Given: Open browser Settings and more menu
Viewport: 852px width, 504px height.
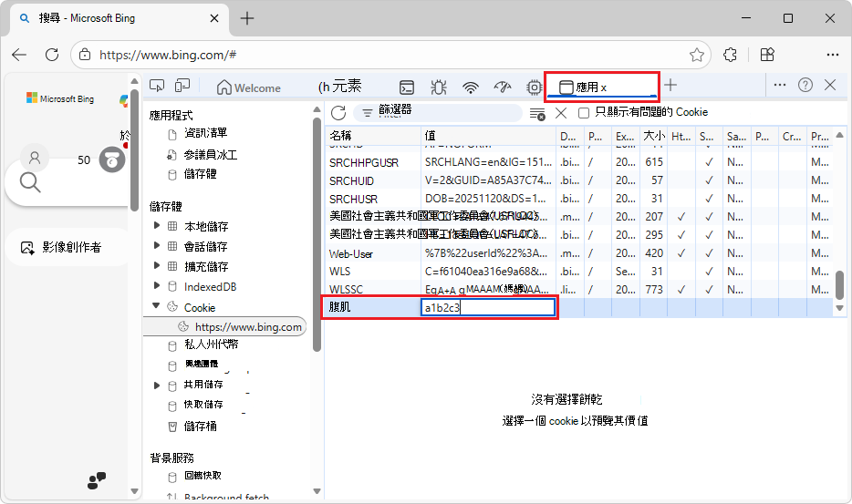Looking at the screenshot, I should click(x=833, y=55).
